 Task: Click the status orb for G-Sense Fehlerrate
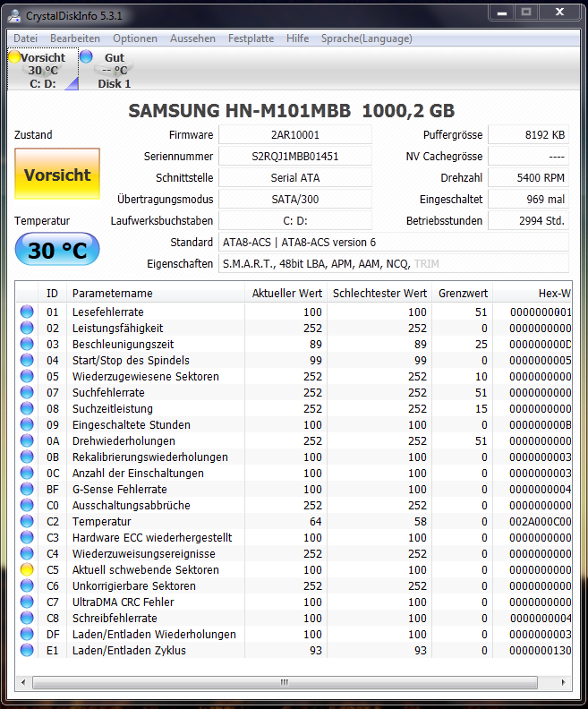[27, 490]
